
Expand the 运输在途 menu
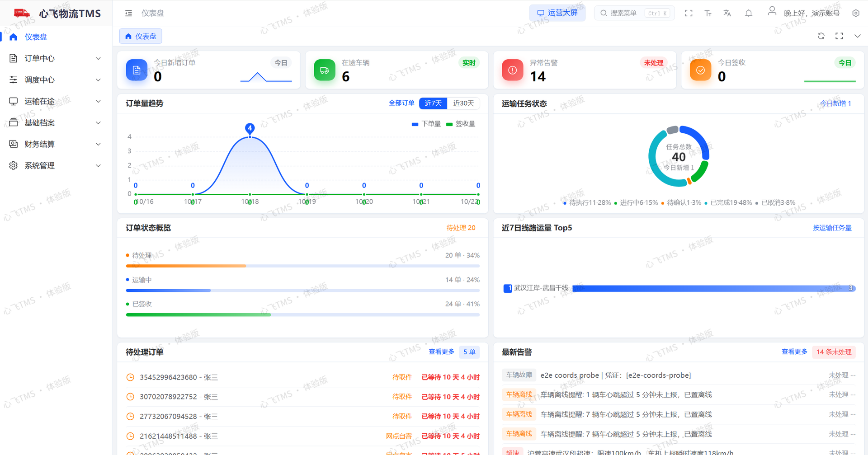click(x=55, y=101)
